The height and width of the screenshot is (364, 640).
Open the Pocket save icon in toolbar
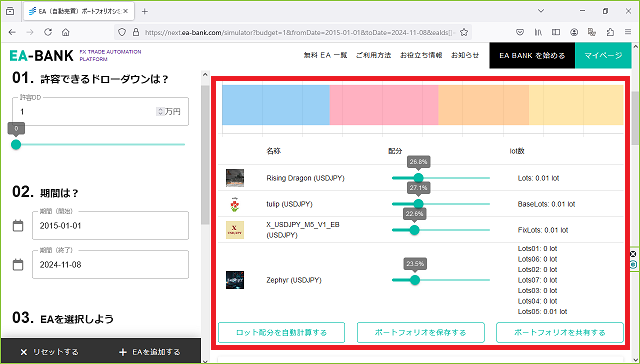pos(520,32)
